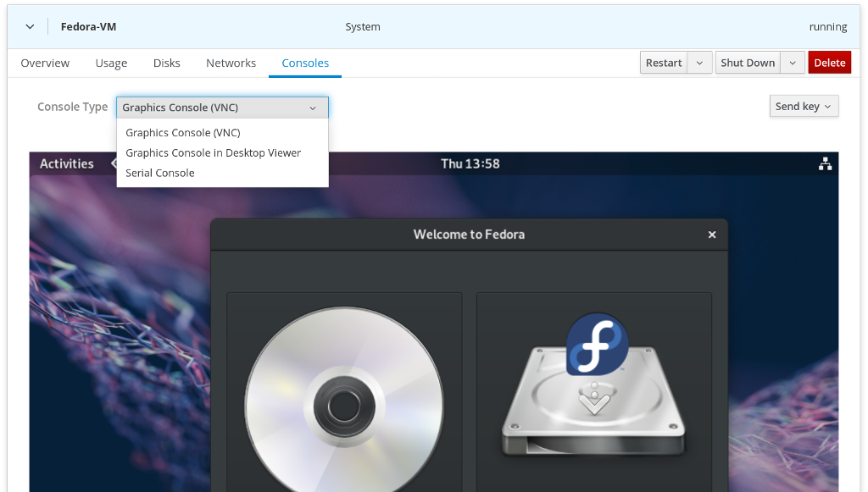Click the network status icon in top bar
This screenshot has width=868, height=492.
825,163
